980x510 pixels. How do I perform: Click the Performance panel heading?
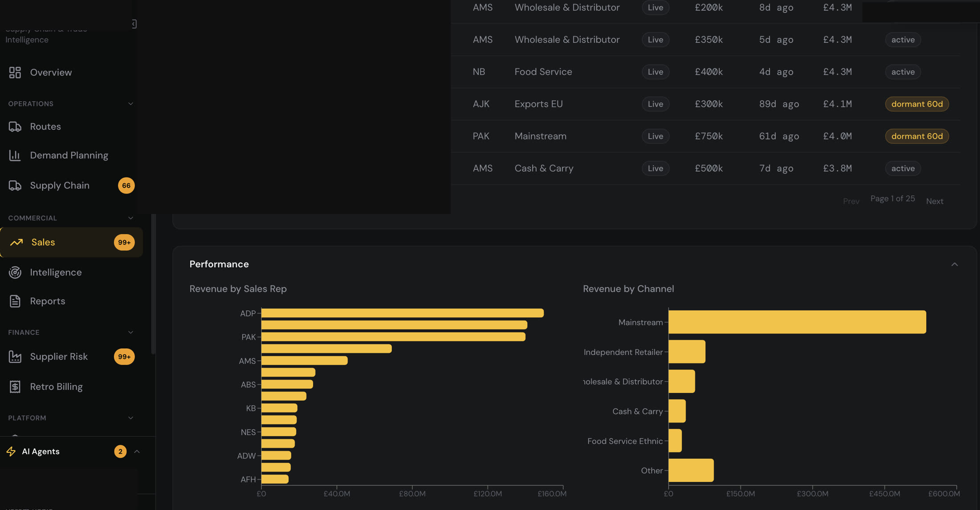219,264
